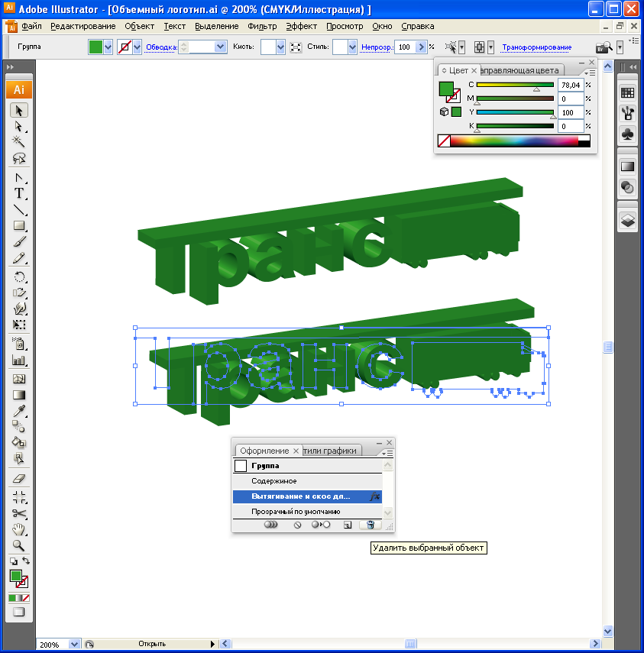644x653 pixels.
Task: Expand the toolbox double-arrow toggle
Action: point(11,66)
